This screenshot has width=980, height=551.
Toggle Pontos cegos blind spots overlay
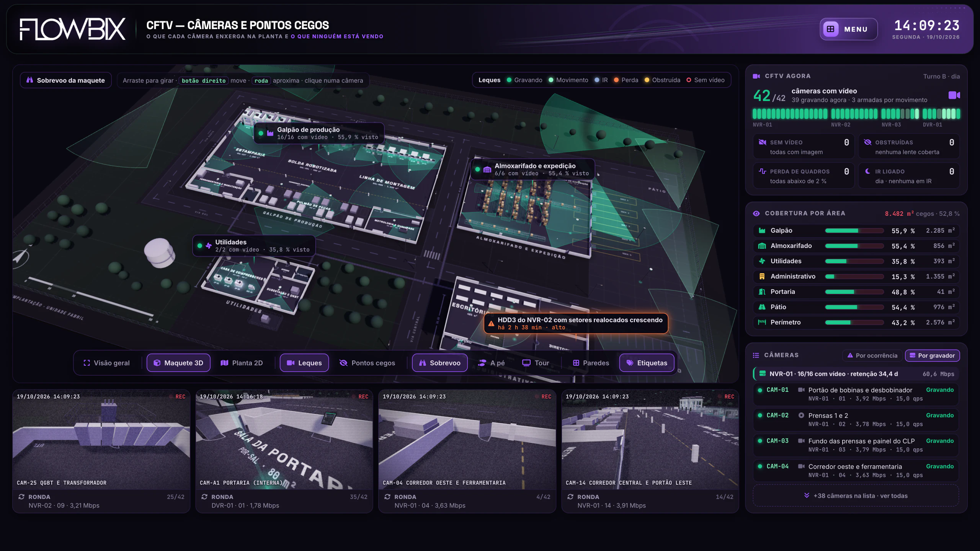(367, 363)
